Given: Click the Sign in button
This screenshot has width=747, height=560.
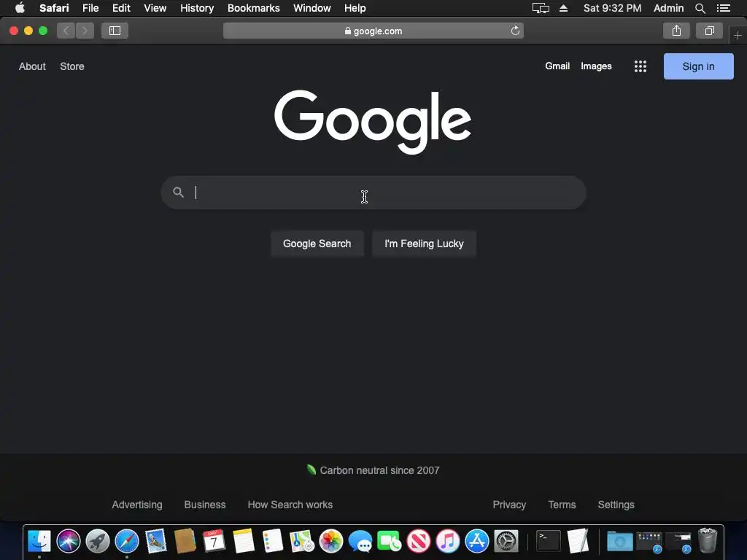Looking at the screenshot, I should point(698,66).
